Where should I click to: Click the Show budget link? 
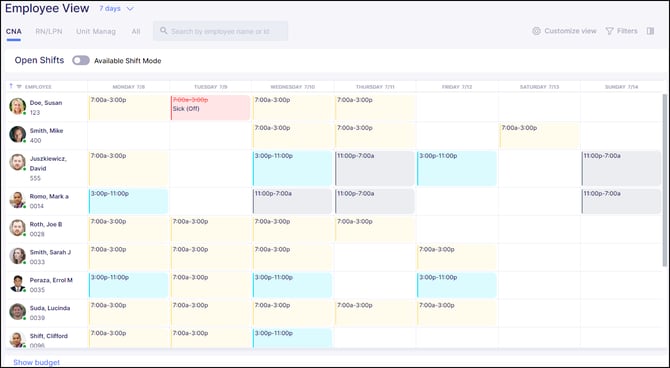[36, 362]
